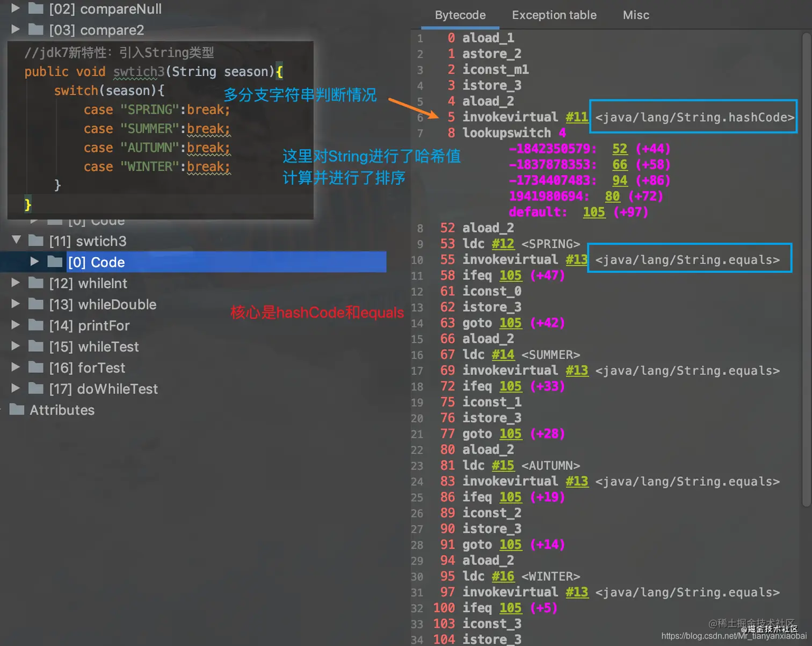Open constant pool link #11 for hashCode

point(577,117)
